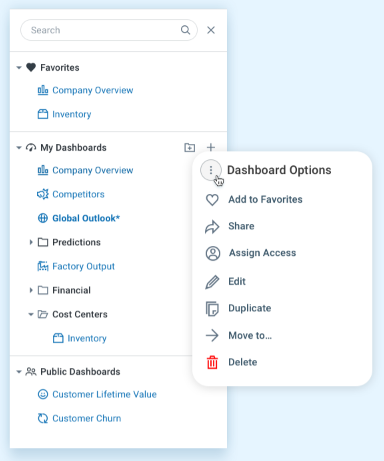Click the new folder icon beside My Dashboards
Image resolution: width=384 pixels, height=461 pixels.
190,147
